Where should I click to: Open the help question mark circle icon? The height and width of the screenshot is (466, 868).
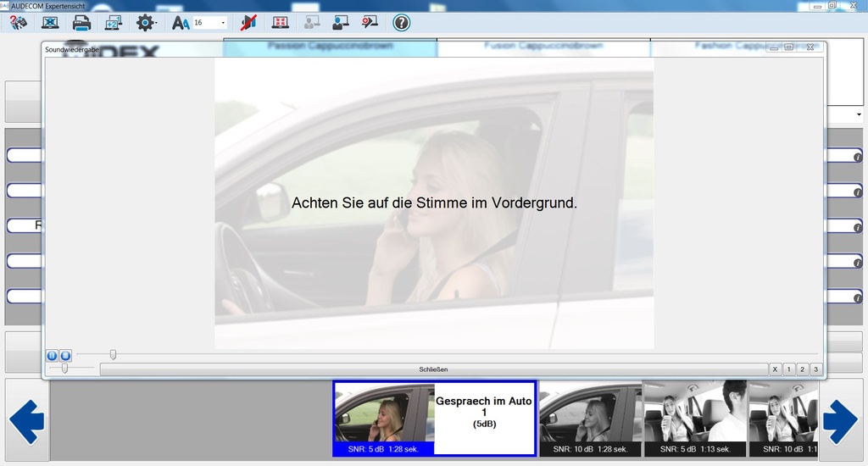401,23
